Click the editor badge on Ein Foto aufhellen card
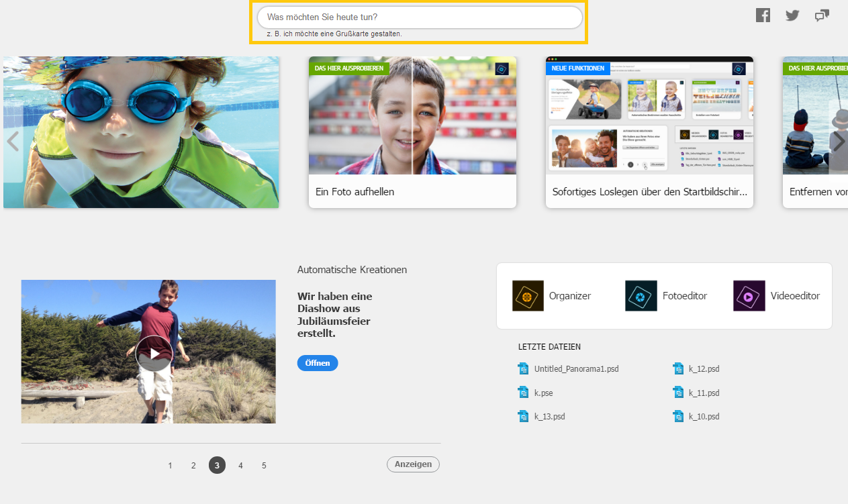Image resolution: width=848 pixels, height=504 pixels. point(502,68)
